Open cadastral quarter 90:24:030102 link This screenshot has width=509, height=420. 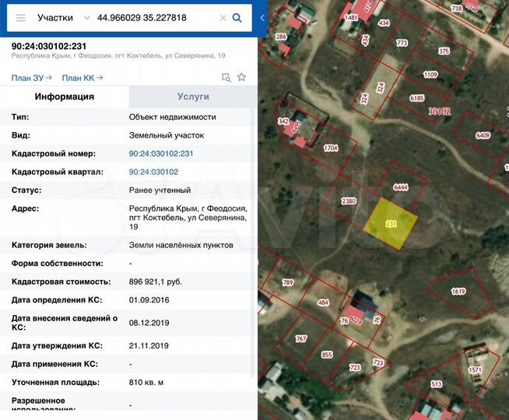point(153,172)
